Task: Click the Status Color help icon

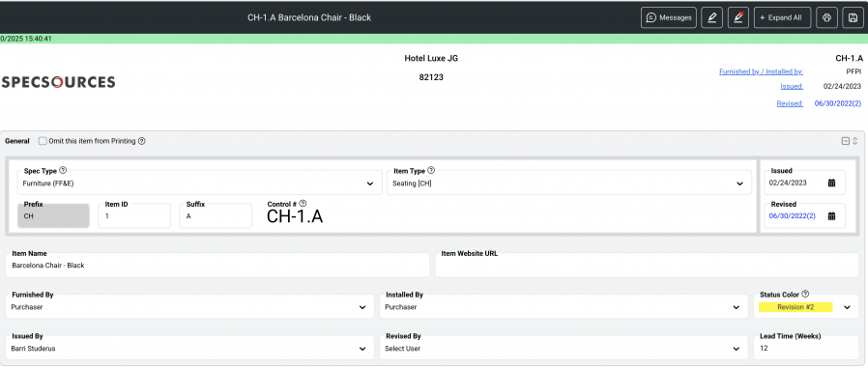Action: pyautogui.click(x=805, y=295)
